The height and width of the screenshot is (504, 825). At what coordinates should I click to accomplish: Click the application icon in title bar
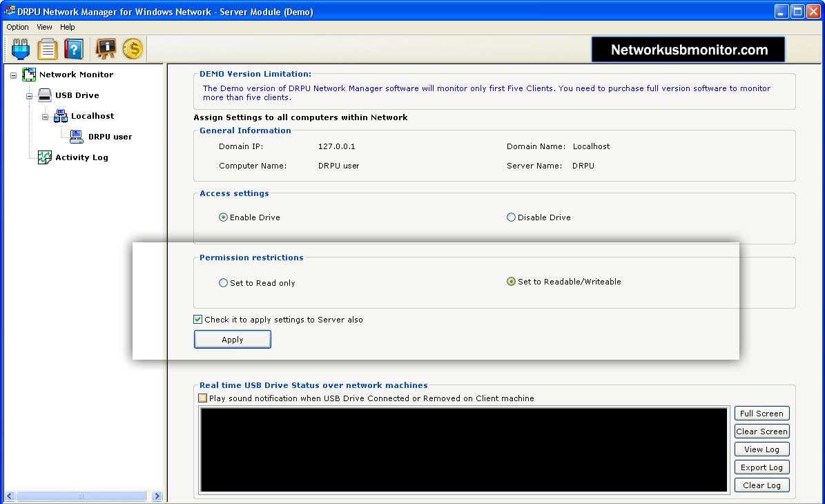click(10, 11)
